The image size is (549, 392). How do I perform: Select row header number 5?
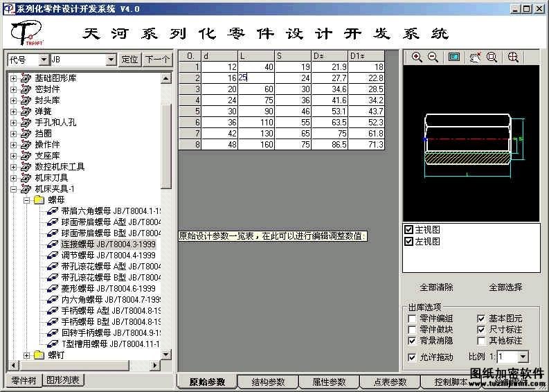tap(190, 112)
